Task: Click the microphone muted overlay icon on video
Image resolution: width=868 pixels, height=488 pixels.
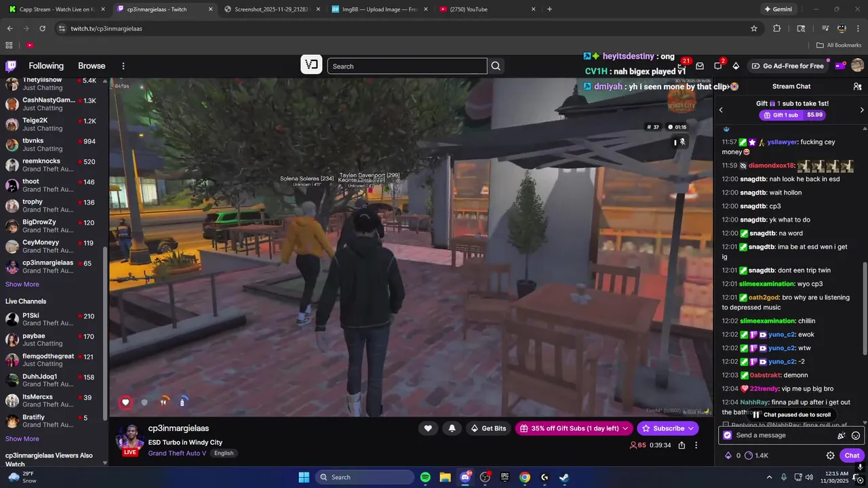Action: point(683,142)
